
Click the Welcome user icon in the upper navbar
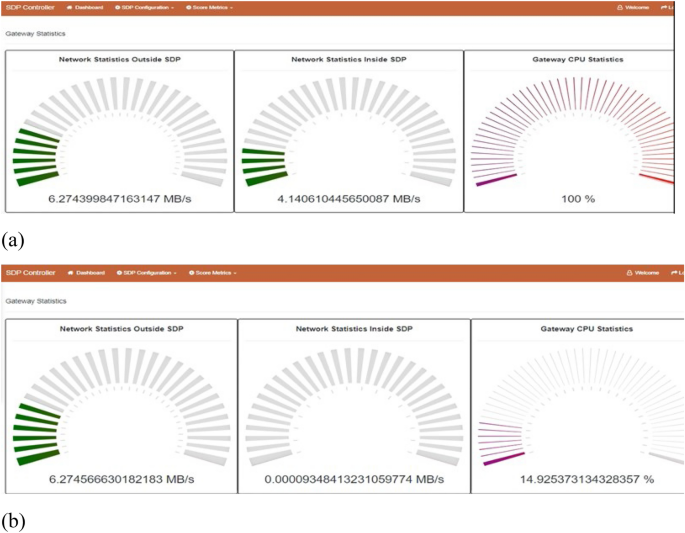point(620,7)
